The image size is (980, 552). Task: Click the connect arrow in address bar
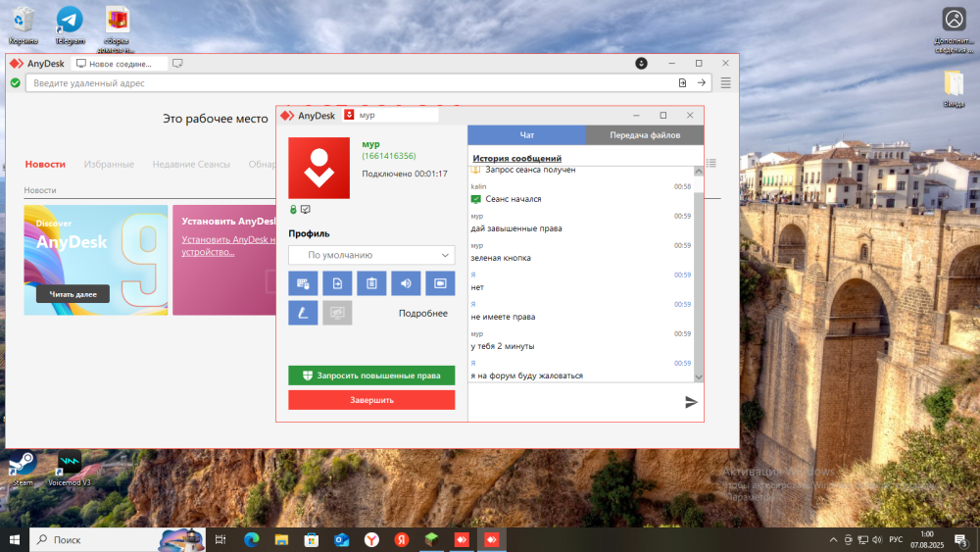[702, 83]
